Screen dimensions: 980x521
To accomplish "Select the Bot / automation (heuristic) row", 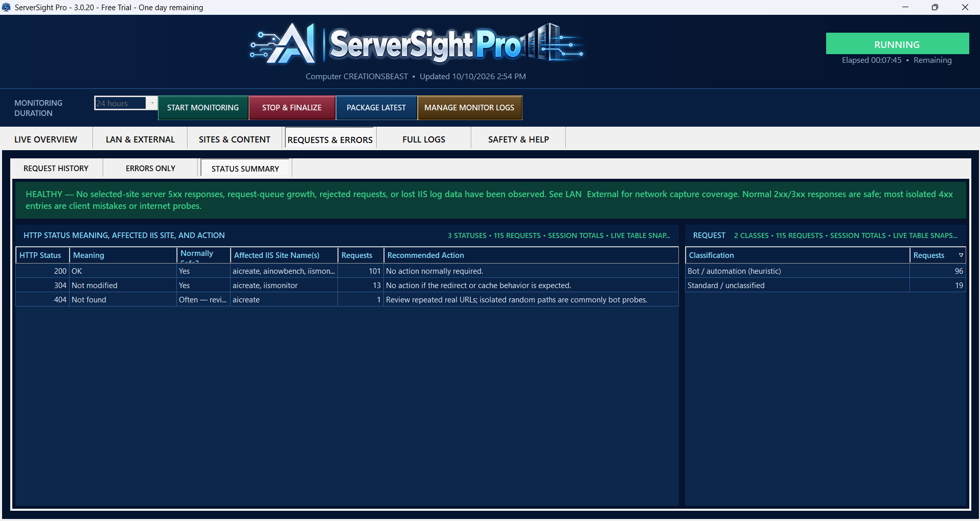I will pyautogui.click(x=825, y=271).
